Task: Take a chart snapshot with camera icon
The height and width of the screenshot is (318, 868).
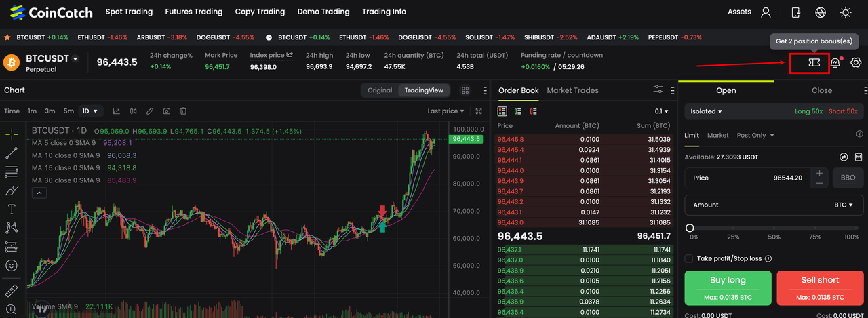Action: click(166, 111)
